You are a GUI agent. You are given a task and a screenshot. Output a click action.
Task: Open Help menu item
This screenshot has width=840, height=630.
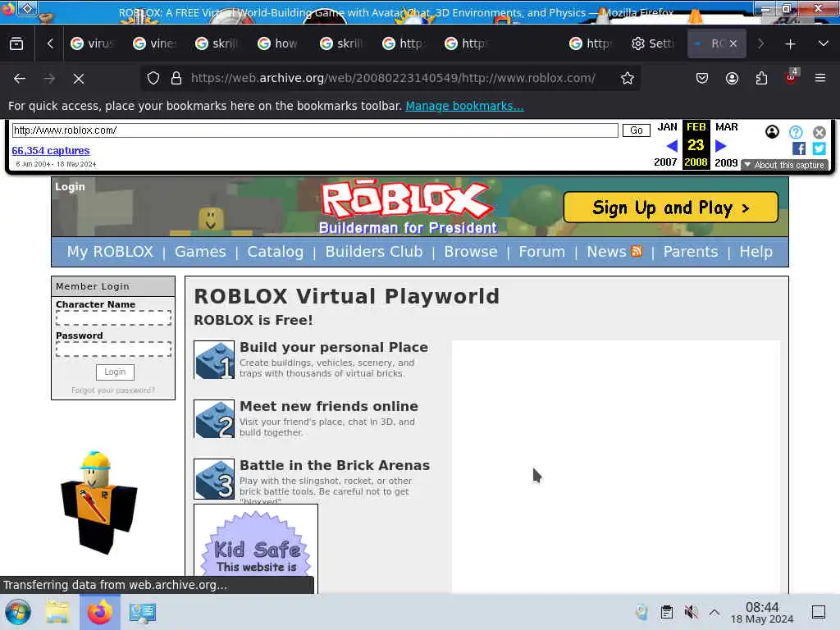pyautogui.click(x=756, y=252)
